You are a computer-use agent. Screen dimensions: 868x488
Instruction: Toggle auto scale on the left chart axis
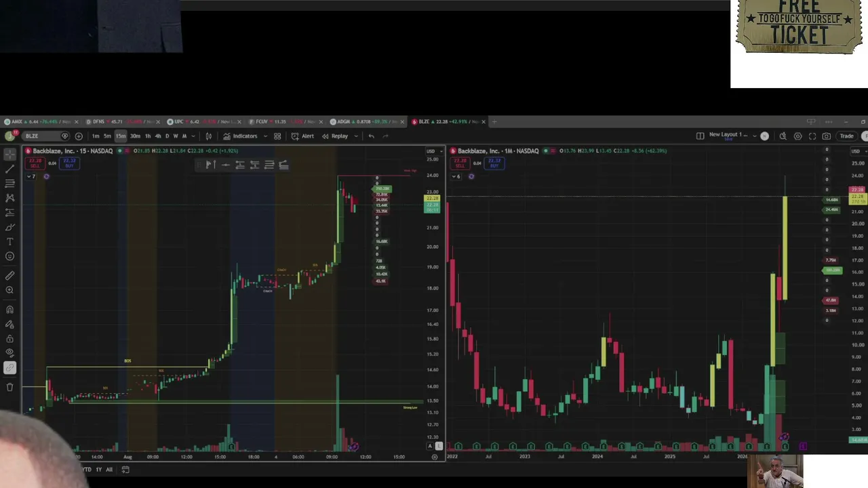(x=430, y=446)
